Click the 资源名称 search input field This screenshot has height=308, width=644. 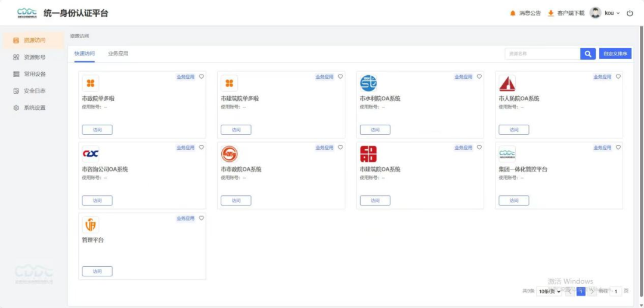click(x=542, y=54)
